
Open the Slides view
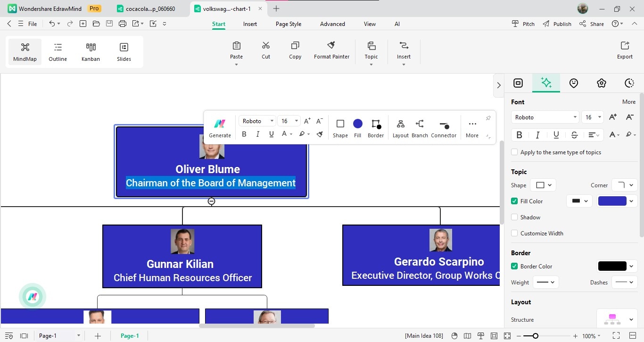coord(124,52)
